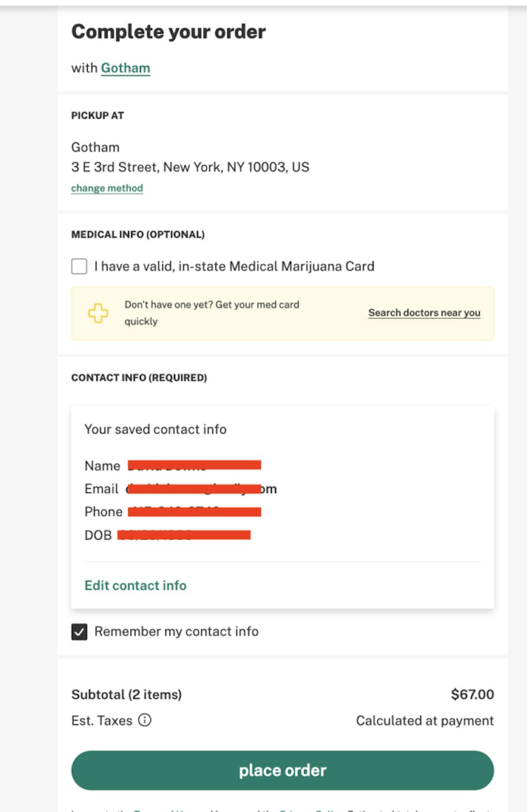Click the $67.00 subtotal amount
Viewport: 527px width, 812px height.
pos(472,694)
